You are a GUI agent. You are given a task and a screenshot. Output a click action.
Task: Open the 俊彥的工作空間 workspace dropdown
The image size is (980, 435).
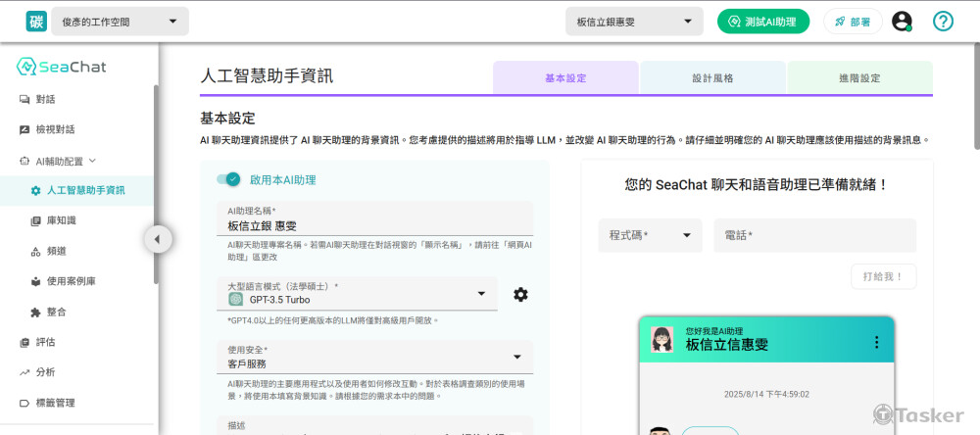[120, 22]
